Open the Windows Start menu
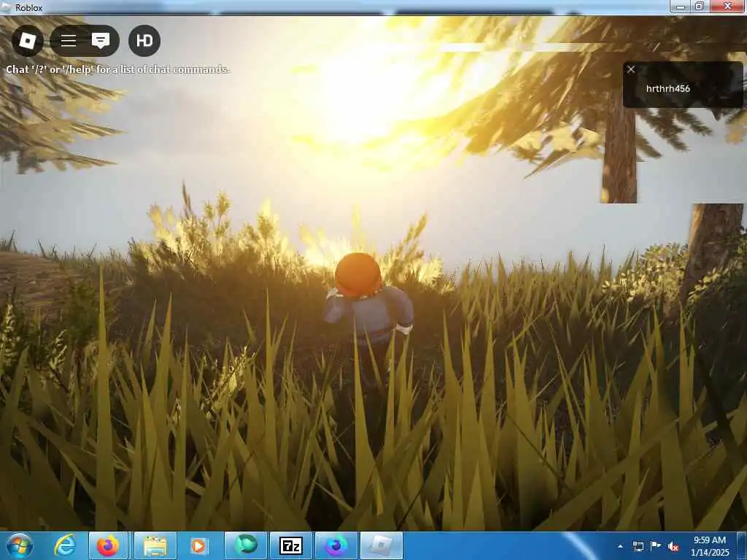The width and height of the screenshot is (747, 560). (x=20, y=545)
